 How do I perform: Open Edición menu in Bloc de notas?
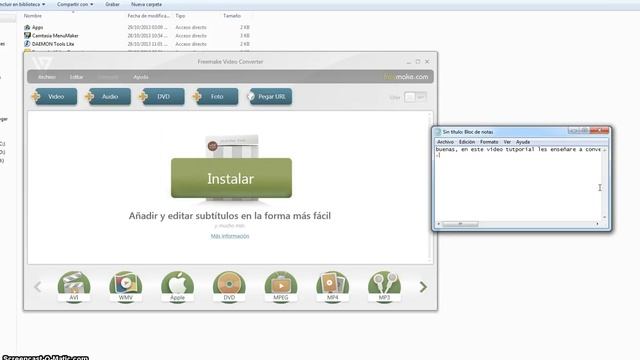point(467,142)
